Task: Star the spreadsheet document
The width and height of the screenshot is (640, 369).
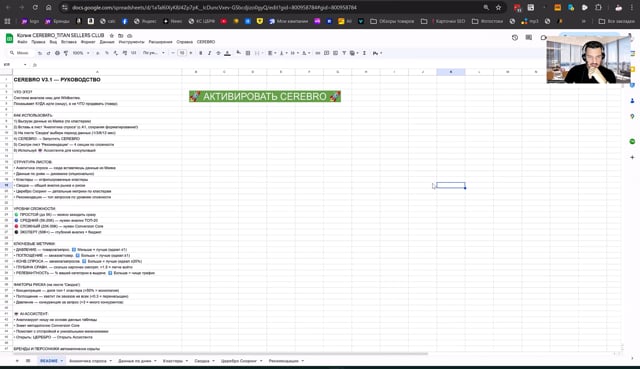Action: pyautogui.click(x=112, y=36)
